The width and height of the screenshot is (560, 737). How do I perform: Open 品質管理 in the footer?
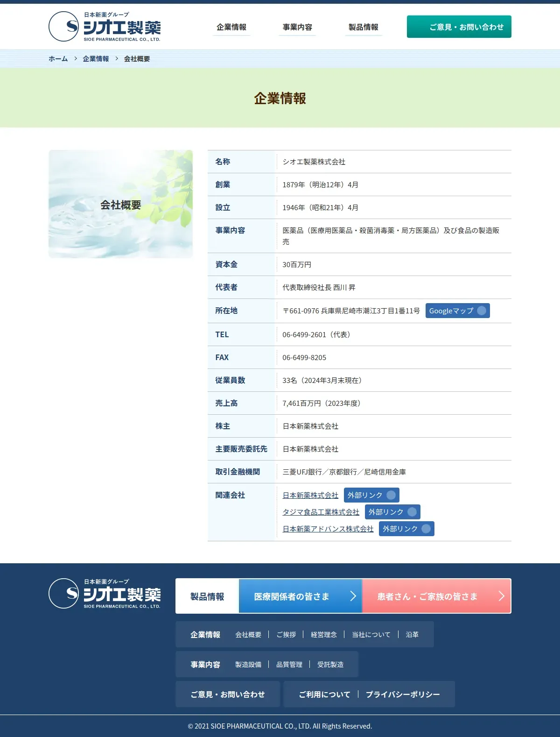coord(289,664)
